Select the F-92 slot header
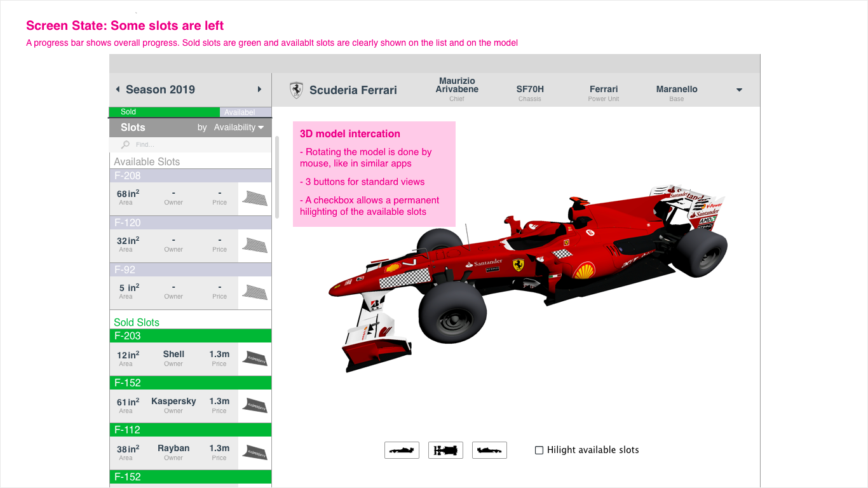This screenshot has width=868, height=488. coord(191,269)
